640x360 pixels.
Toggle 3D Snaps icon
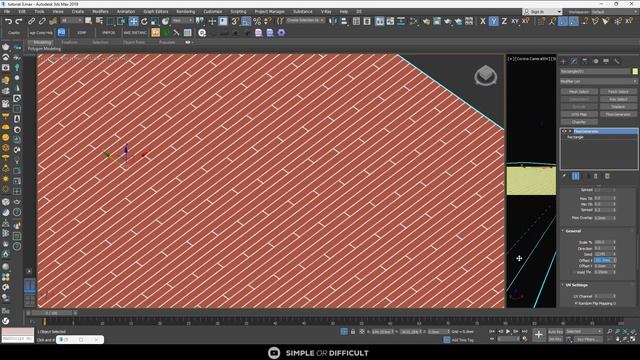point(236,21)
